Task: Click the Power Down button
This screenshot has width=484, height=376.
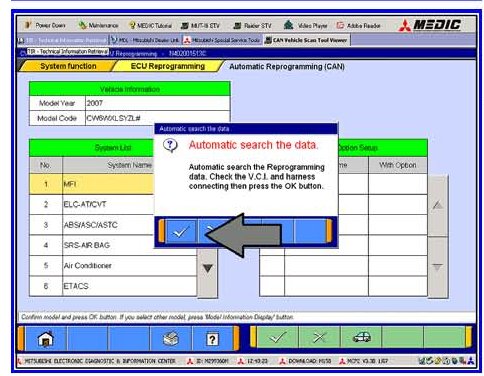Action: pyautogui.click(x=45, y=25)
